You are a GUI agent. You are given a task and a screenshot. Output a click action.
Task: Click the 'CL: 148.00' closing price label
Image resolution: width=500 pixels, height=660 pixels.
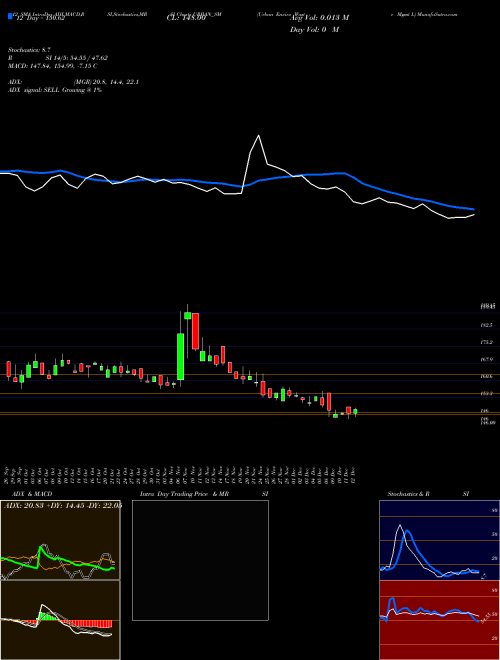186,18
